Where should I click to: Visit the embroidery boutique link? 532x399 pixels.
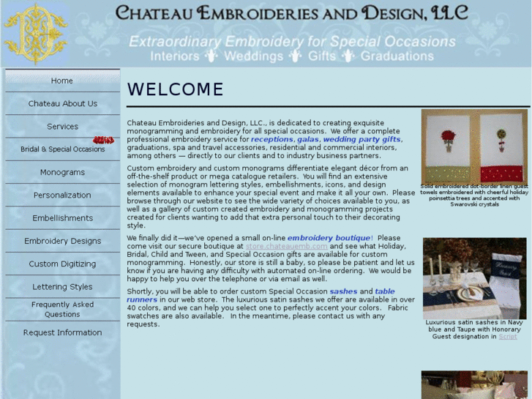(329, 238)
